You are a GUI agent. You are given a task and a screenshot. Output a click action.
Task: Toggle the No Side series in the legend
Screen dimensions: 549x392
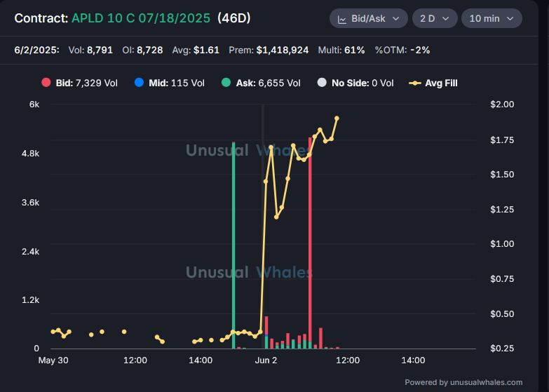click(x=355, y=83)
